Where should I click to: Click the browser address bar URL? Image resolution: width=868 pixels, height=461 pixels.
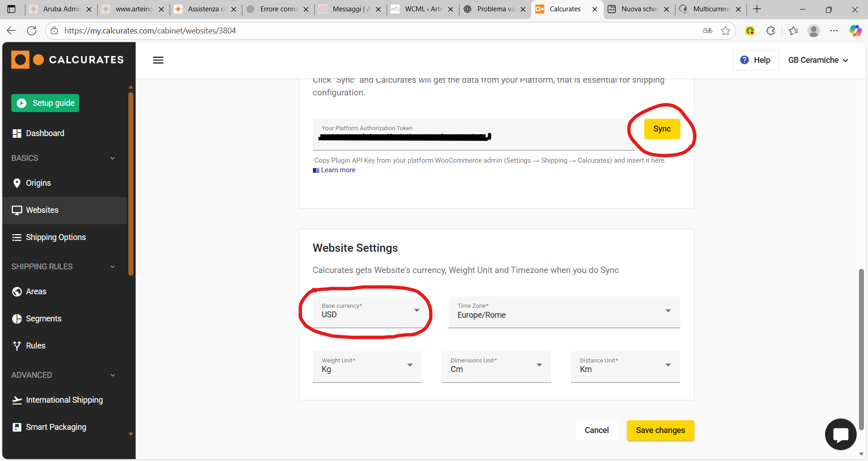(150, 31)
